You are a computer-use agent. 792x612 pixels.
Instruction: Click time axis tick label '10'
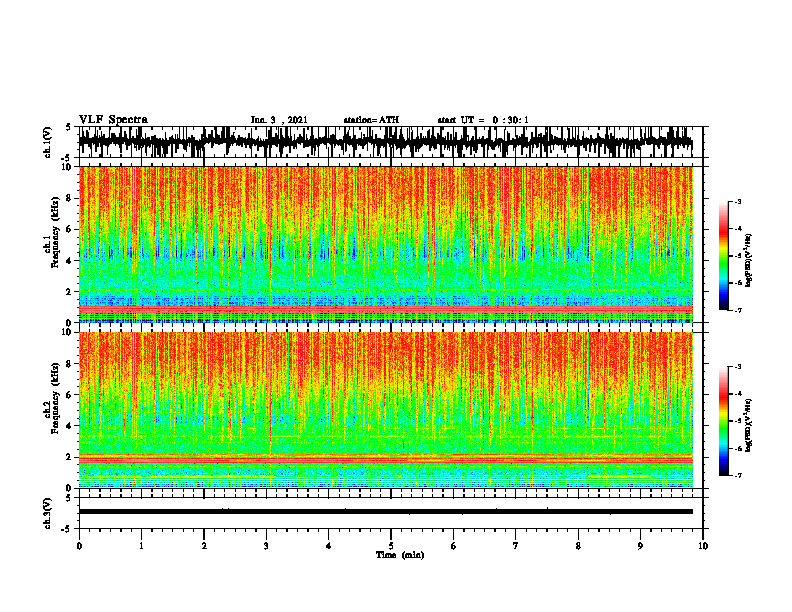pyautogui.click(x=703, y=546)
